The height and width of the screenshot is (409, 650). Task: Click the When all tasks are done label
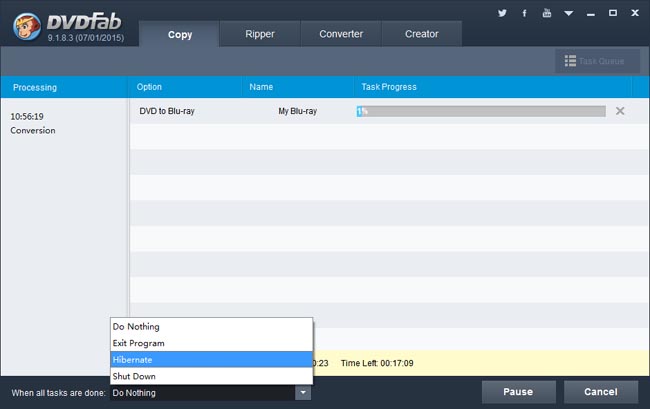point(58,393)
